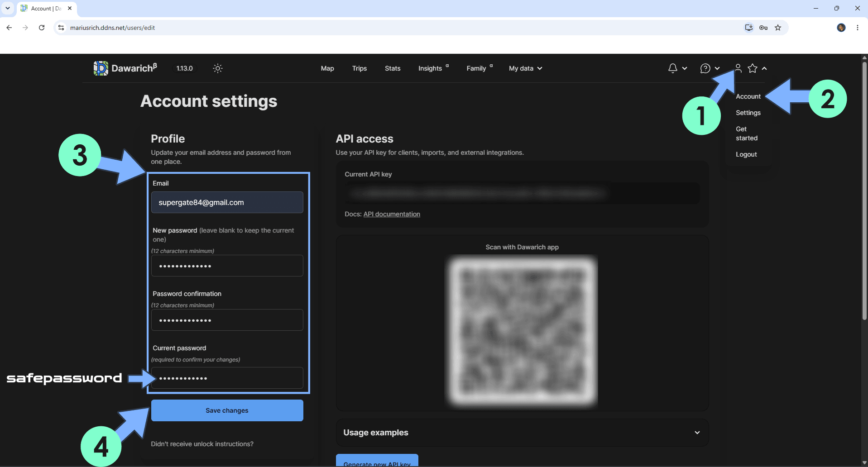The width and height of the screenshot is (868, 467).
Task: Click the Dawarich logo icon
Action: pyautogui.click(x=101, y=68)
